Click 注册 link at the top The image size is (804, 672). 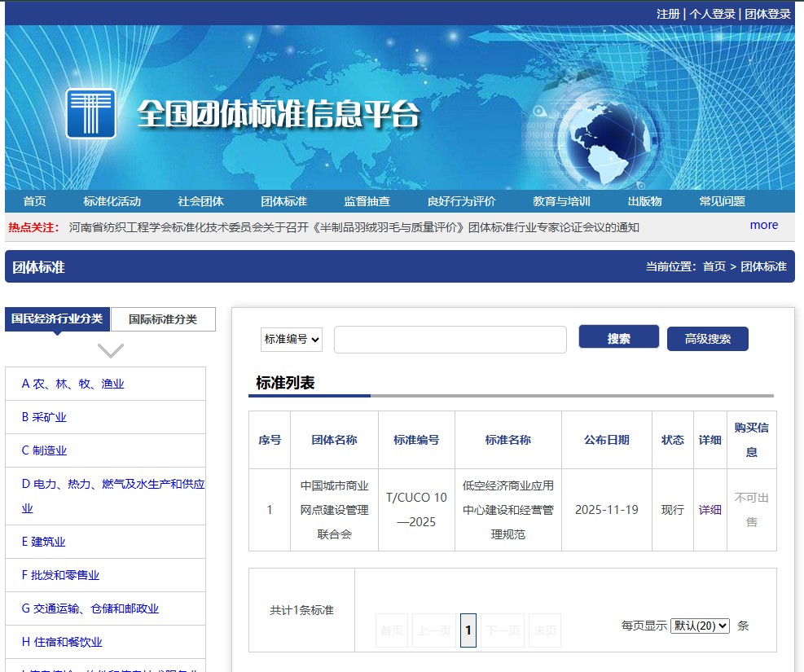point(668,14)
